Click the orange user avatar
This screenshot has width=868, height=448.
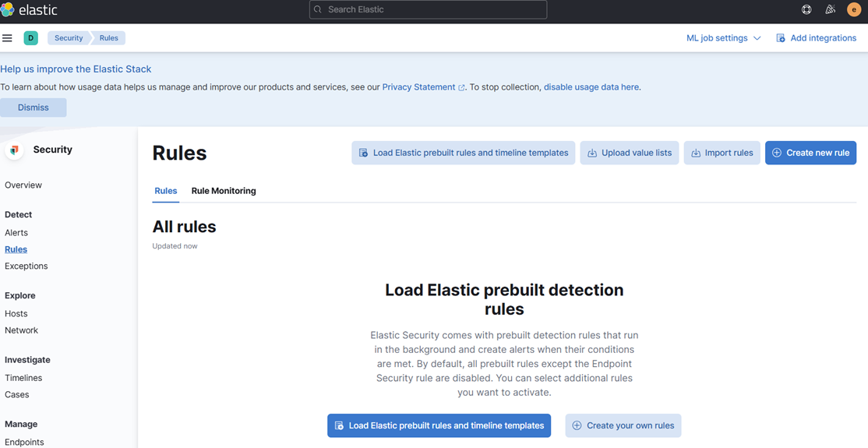point(853,10)
